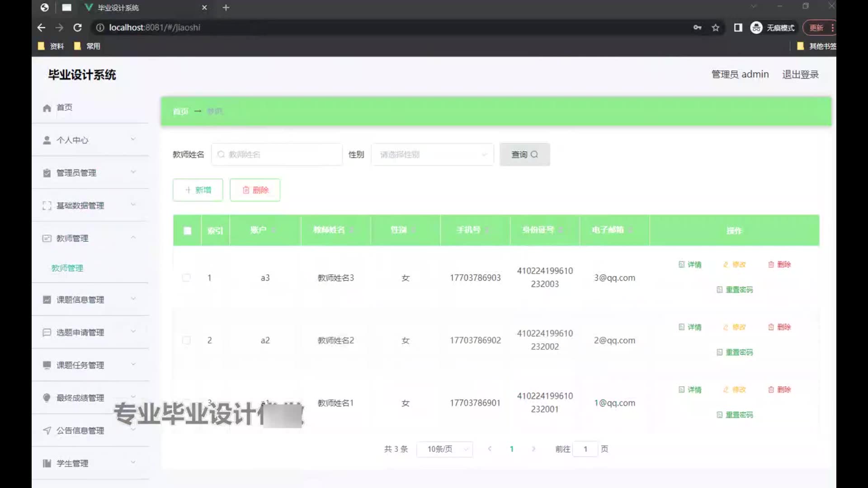
Task: Go to next page arrow
Action: coord(533,449)
